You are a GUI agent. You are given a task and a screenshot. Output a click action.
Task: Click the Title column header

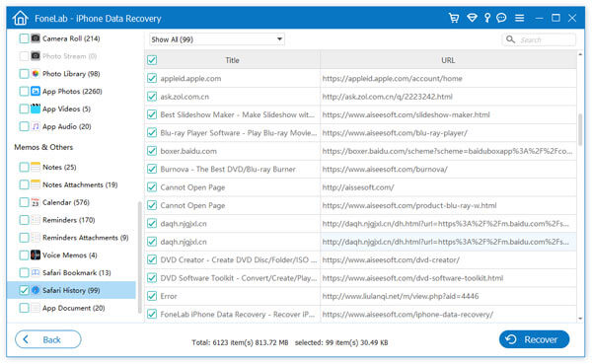232,60
